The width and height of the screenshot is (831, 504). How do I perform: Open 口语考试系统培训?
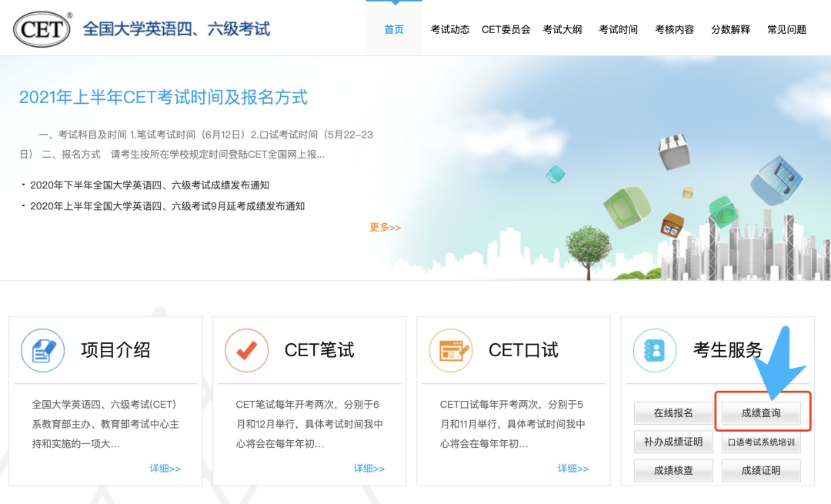coord(761,442)
